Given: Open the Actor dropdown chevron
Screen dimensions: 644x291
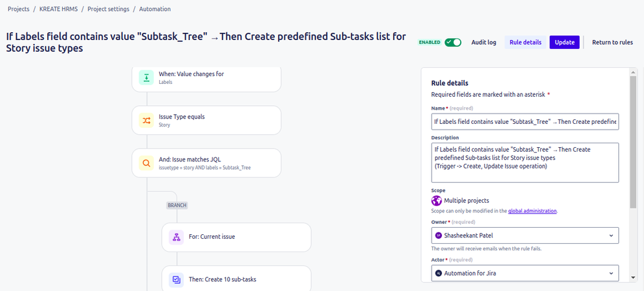Looking at the screenshot, I should click(611, 273).
